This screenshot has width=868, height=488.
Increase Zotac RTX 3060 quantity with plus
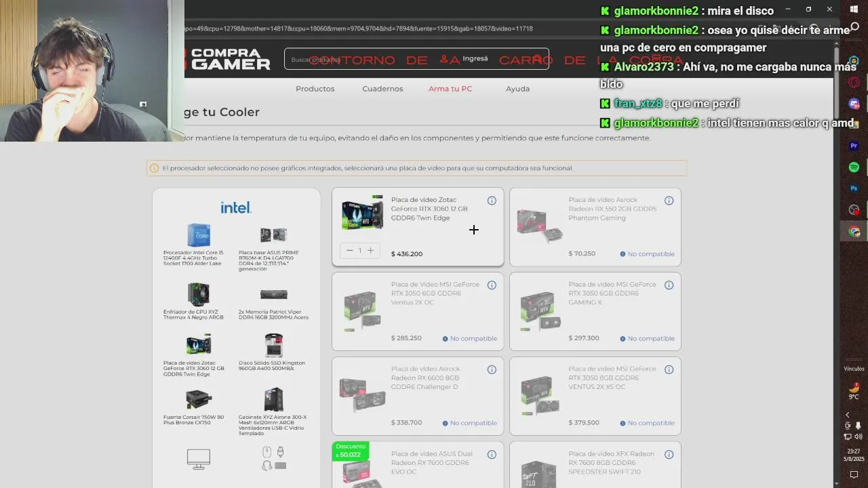click(x=370, y=251)
